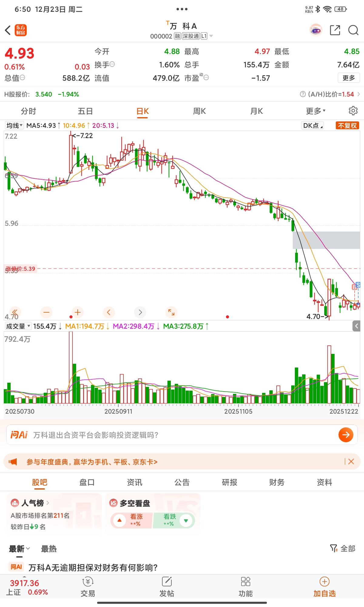
Task: Switch to 五日 chart tab
Action: click(x=85, y=111)
